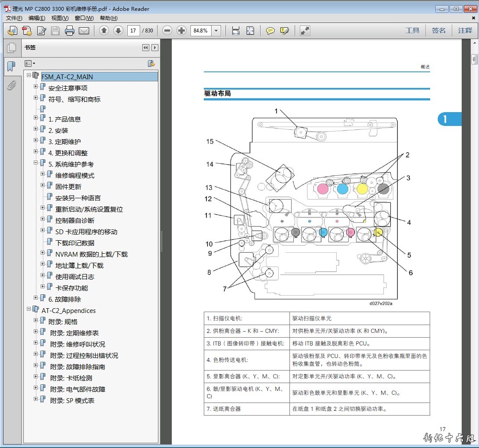This screenshot has height=448, width=479.
Task: Toggle the page thumbnails panel
Action: (x=11, y=48)
